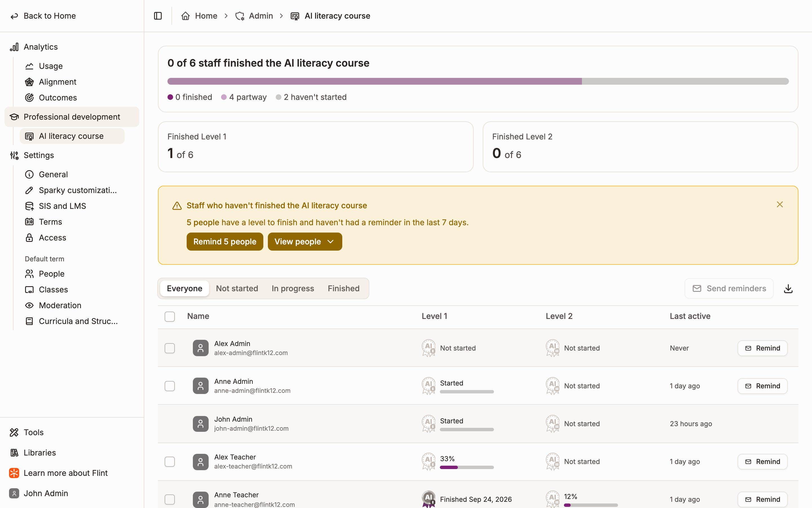The width and height of the screenshot is (812, 508).
Task: Open Tools icon in sidebar
Action: point(14,432)
